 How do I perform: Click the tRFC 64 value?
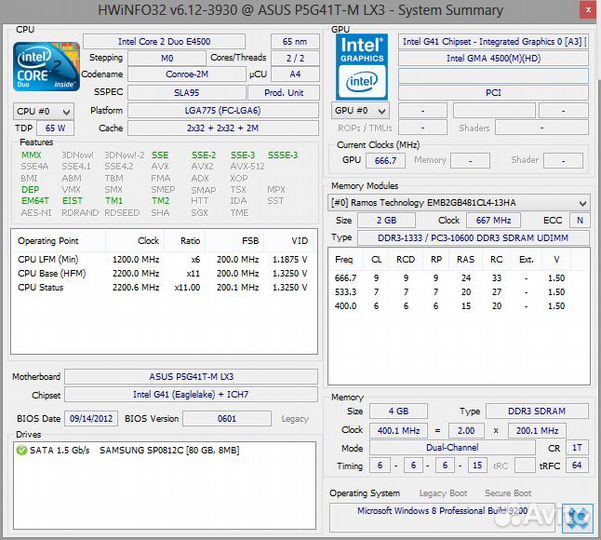coord(577,466)
